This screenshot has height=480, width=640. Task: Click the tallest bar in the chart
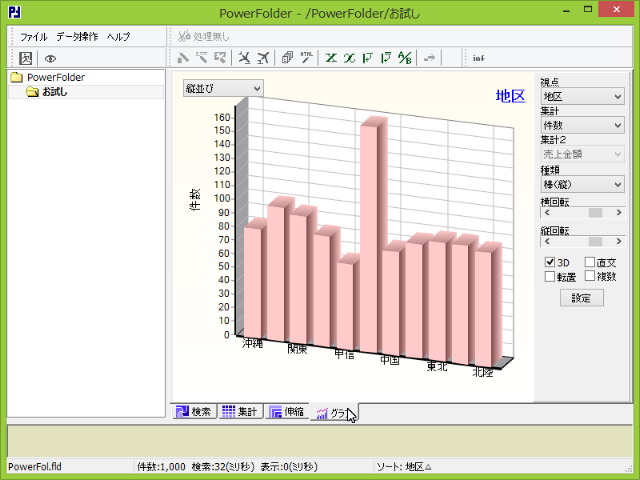369,237
